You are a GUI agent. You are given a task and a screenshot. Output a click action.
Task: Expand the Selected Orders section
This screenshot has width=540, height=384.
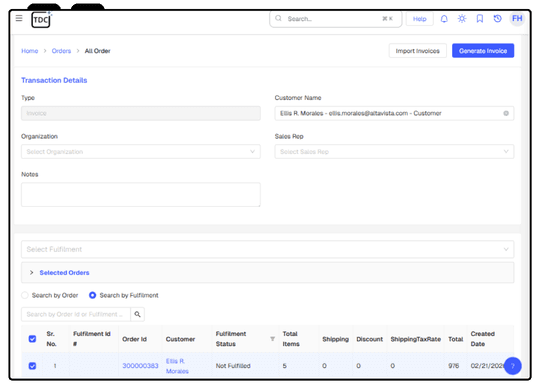pos(268,272)
